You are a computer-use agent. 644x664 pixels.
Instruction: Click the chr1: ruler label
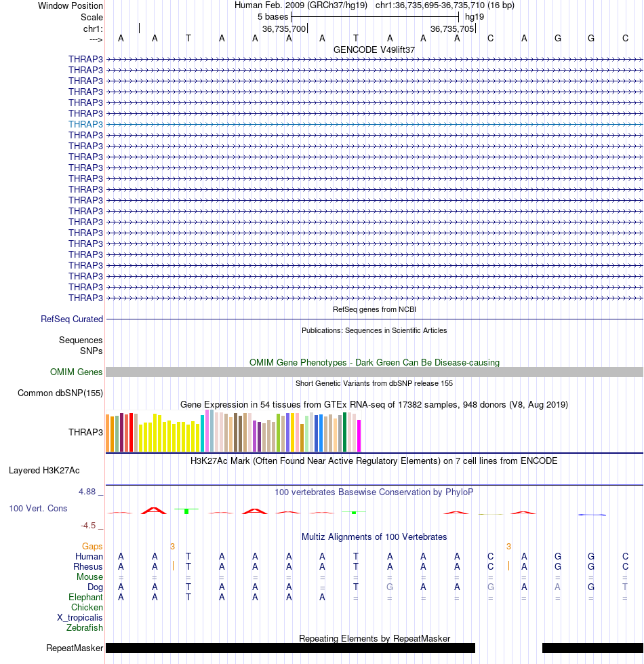pyautogui.click(x=93, y=28)
